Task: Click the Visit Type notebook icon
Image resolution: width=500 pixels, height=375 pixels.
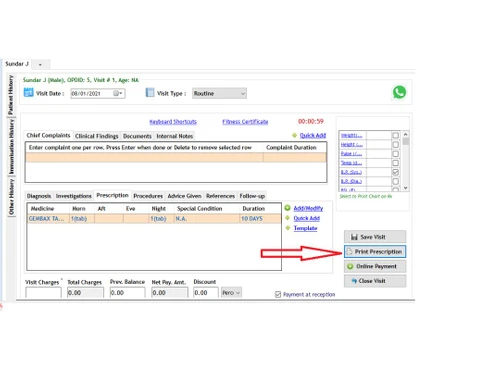Action: tap(150, 92)
